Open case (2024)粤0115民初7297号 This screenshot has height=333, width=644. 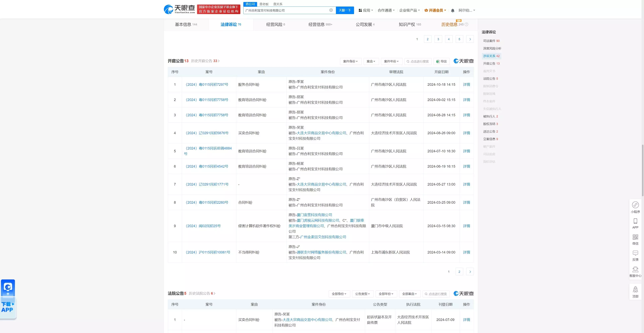[207, 85]
